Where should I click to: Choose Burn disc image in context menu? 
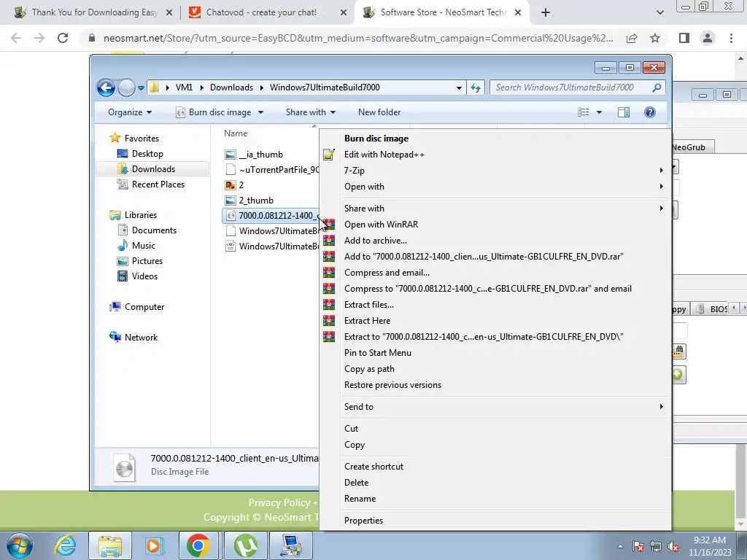tap(495, 139)
